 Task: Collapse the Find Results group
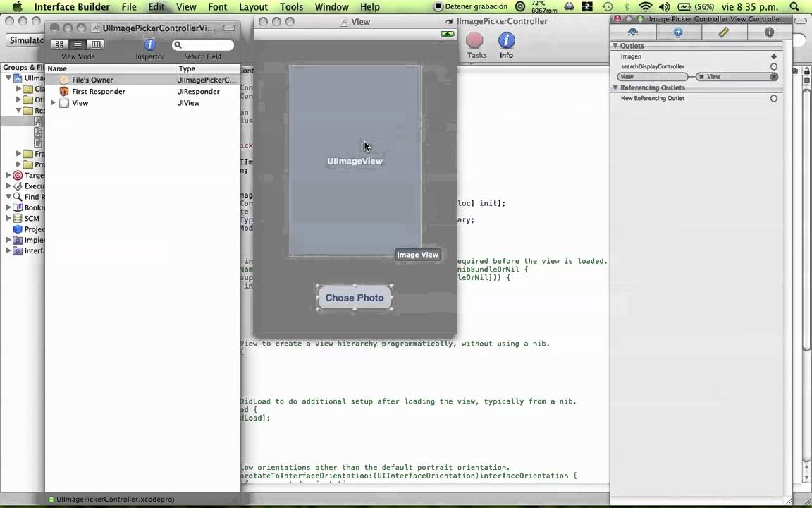(x=8, y=197)
